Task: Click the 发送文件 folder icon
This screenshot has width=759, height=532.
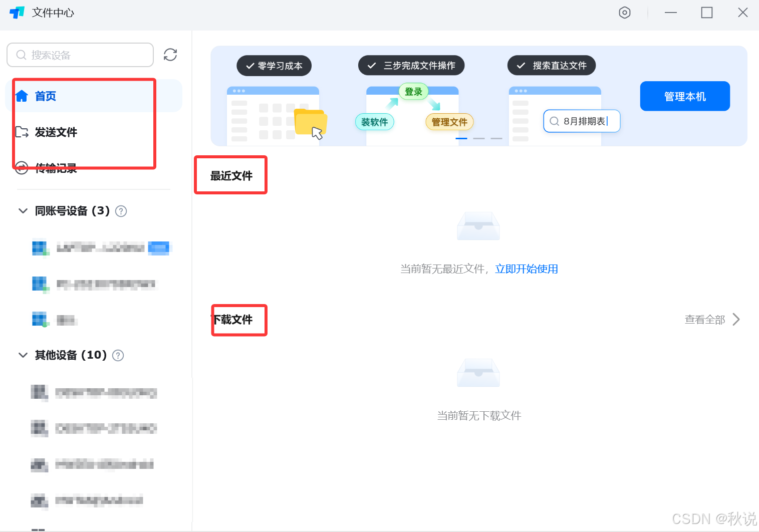Action: coord(22,132)
